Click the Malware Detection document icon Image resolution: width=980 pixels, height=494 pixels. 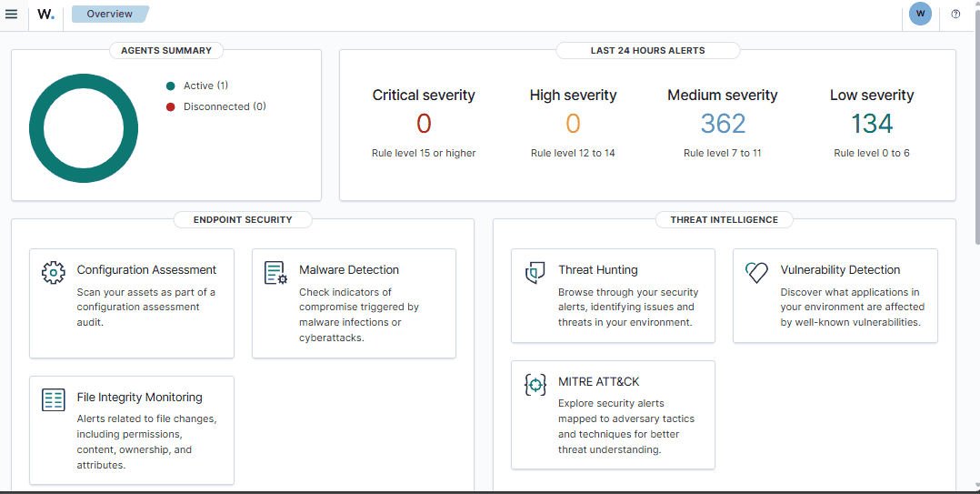[x=275, y=272]
